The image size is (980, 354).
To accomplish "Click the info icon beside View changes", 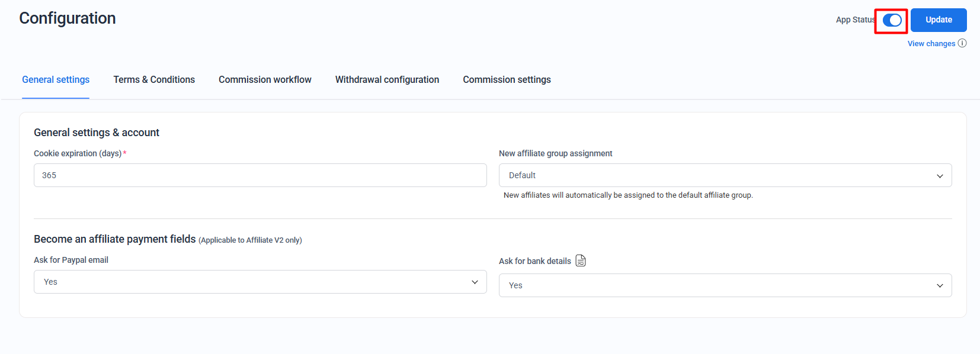I will [962, 43].
